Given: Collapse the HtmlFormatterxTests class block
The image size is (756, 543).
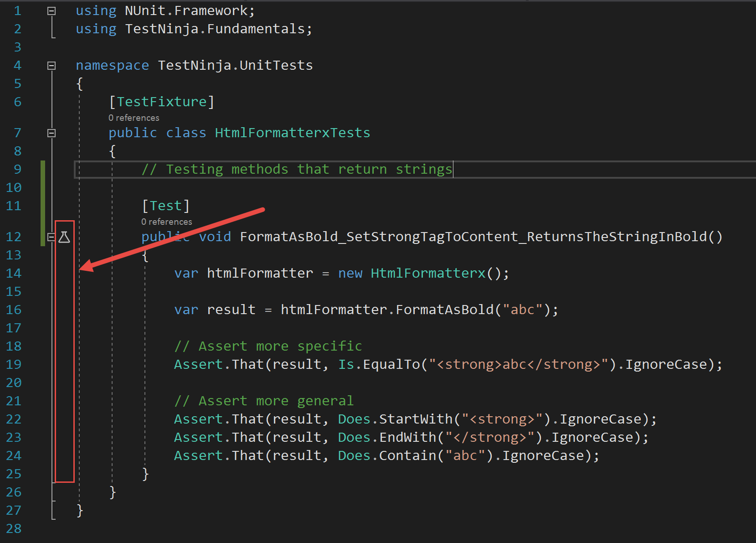Looking at the screenshot, I should pyautogui.click(x=51, y=133).
